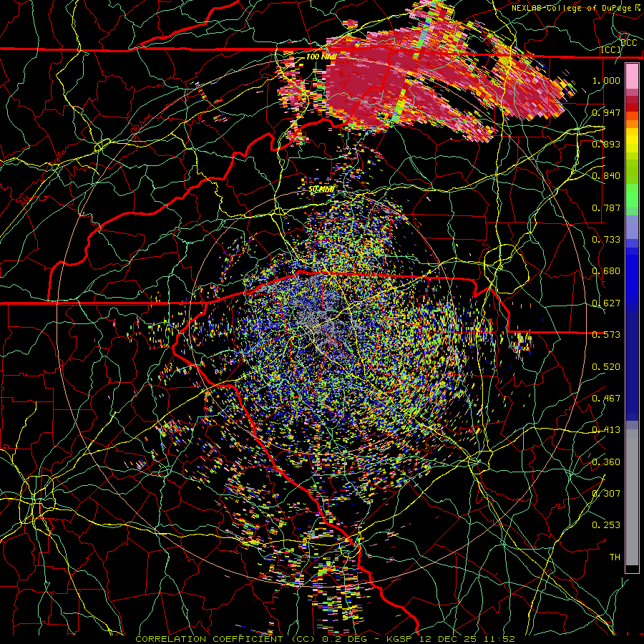The image size is (644, 644).
Task: Click the 0.413 scale value
Action: coord(606,430)
